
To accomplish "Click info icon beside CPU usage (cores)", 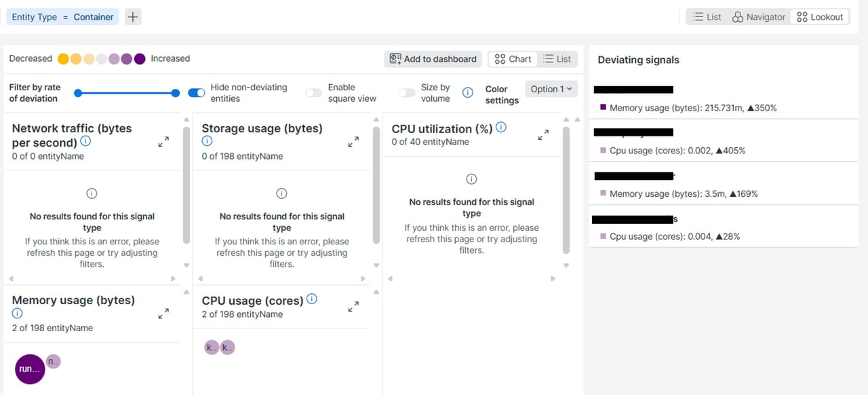I will point(311,299).
